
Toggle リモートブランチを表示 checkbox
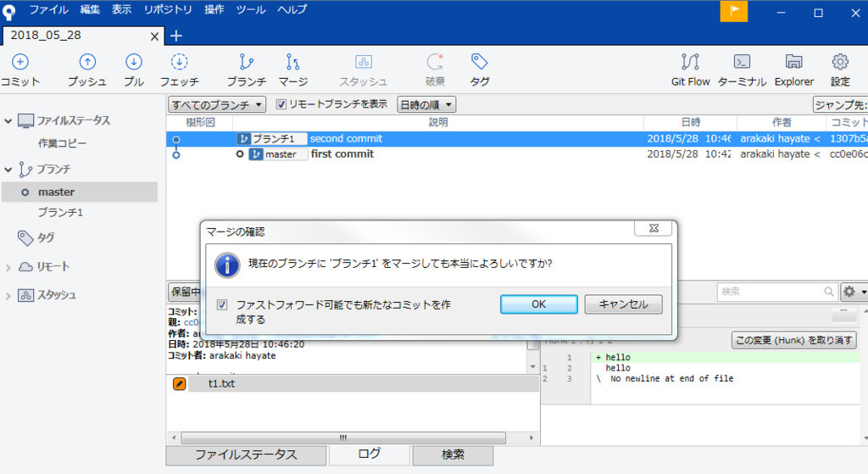pos(281,104)
